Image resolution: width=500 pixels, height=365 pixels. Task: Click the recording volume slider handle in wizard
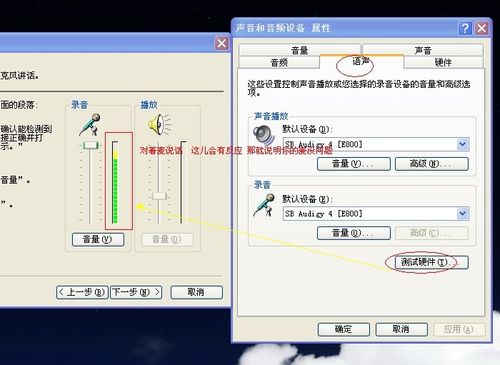pos(90,145)
